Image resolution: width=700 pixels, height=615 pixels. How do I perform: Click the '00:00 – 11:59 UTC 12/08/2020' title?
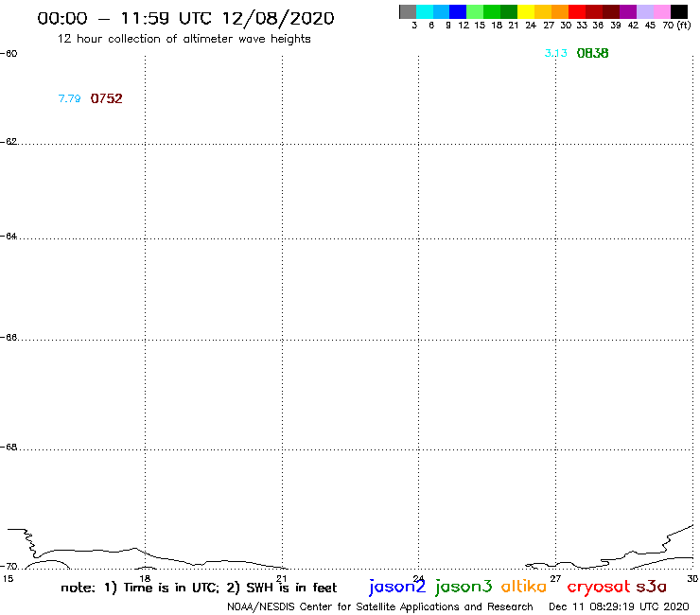[185, 19]
